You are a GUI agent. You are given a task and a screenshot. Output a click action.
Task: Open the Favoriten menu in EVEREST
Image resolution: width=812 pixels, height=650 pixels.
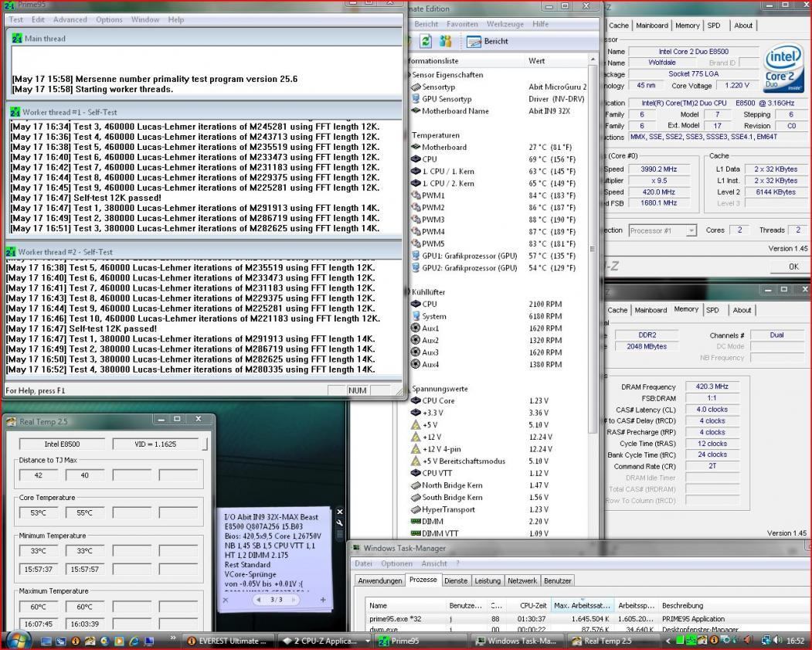coord(462,24)
